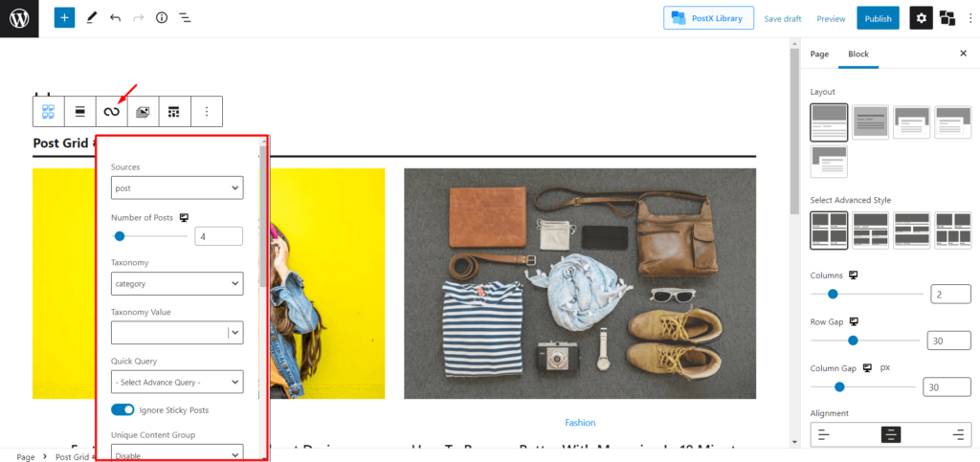This screenshot has height=462, width=980.
Task: Open the layout grid icon in block toolbar
Action: coord(174,112)
